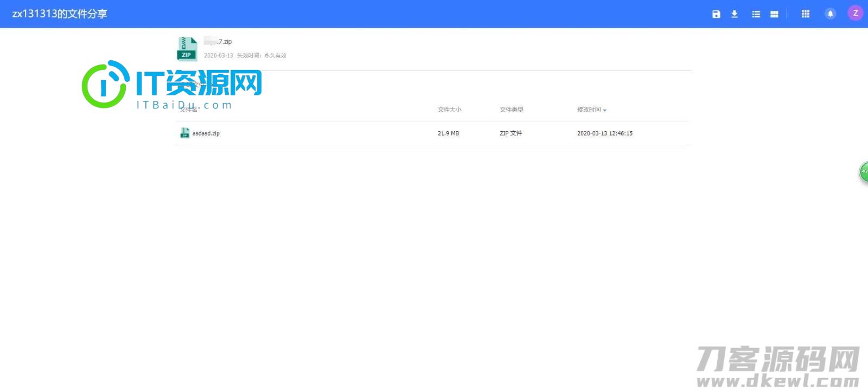This screenshot has height=391, width=868.
Task: Open the asdasd.zip file entry
Action: pos(206,133)
